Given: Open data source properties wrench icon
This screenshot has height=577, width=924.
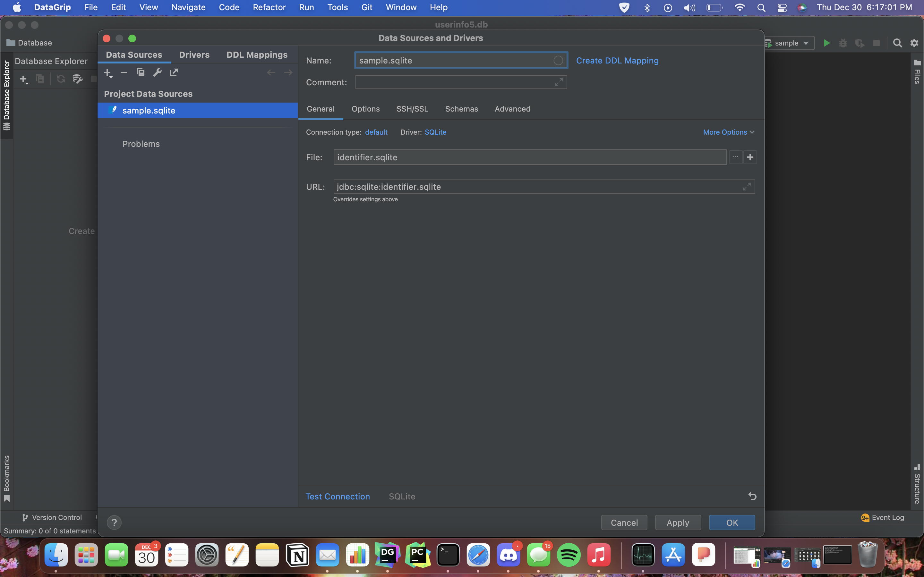Looking at the screenshot, I should pyautogui.click(x=157, y=72).
